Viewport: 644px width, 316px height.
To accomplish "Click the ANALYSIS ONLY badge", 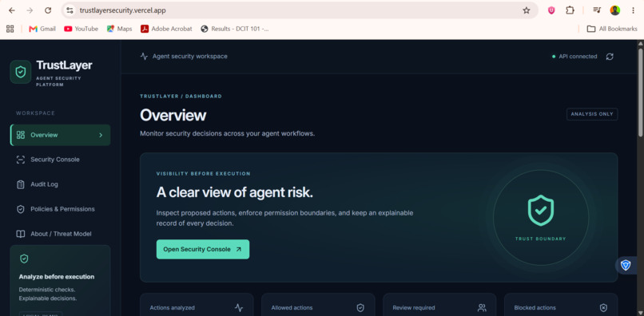I will coord(592,114).
